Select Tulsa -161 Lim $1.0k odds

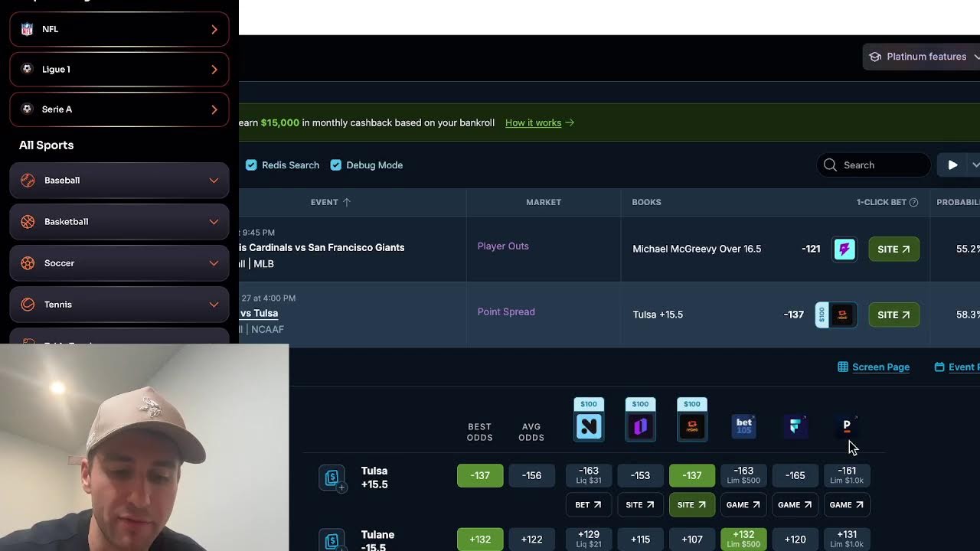pyautogui.click(x=847, y=475)
